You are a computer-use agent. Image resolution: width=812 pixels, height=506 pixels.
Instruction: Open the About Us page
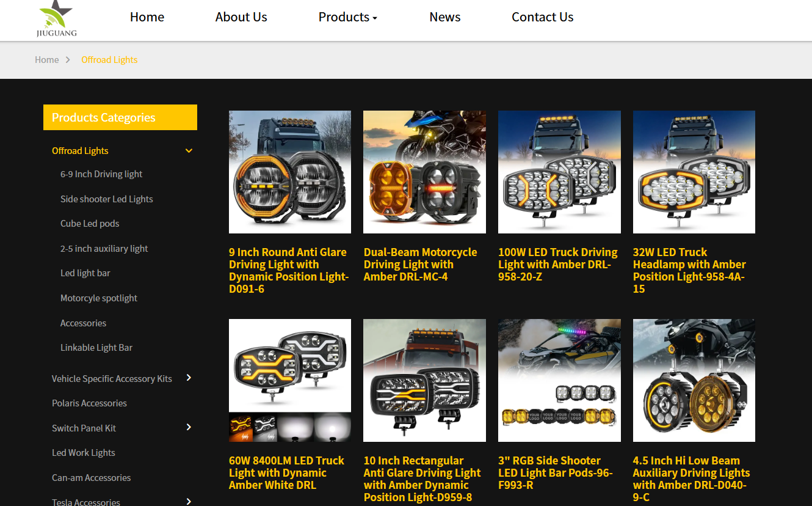click(241, 17)
